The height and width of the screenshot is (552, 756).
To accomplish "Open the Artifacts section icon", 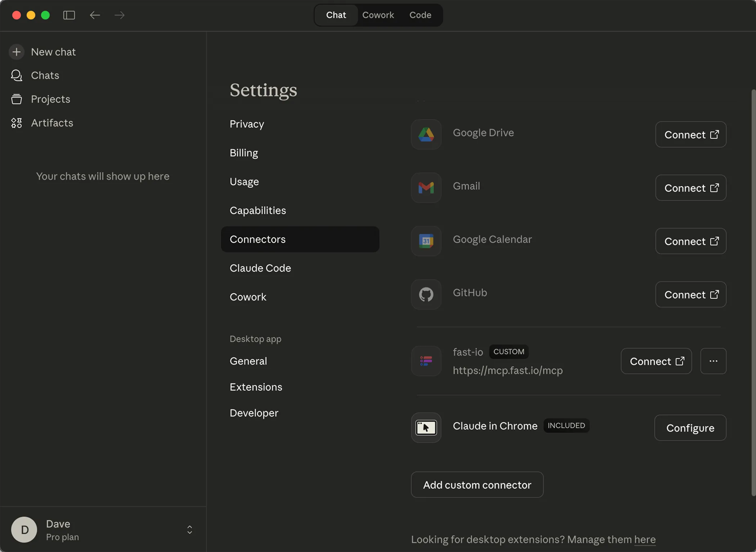I will pos(16,123).
